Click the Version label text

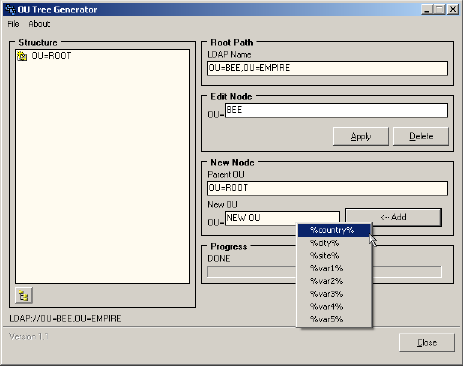pos(29,337)
